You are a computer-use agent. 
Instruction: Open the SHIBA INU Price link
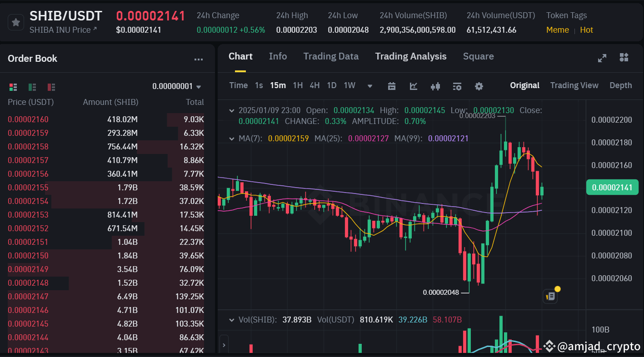tap(63, 30)
